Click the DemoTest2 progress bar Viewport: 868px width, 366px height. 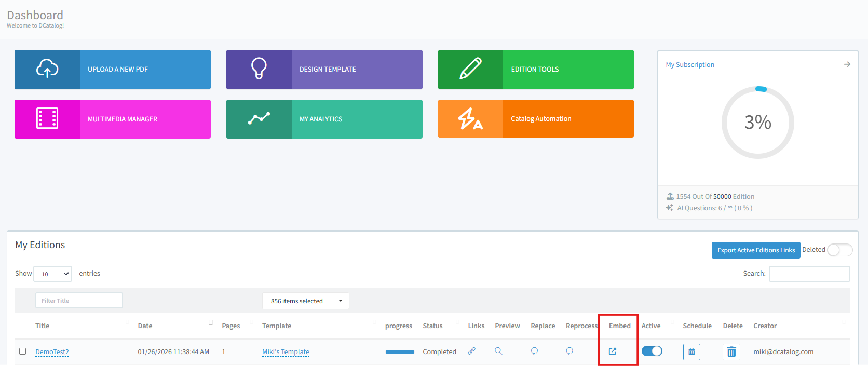click(400, 352)
